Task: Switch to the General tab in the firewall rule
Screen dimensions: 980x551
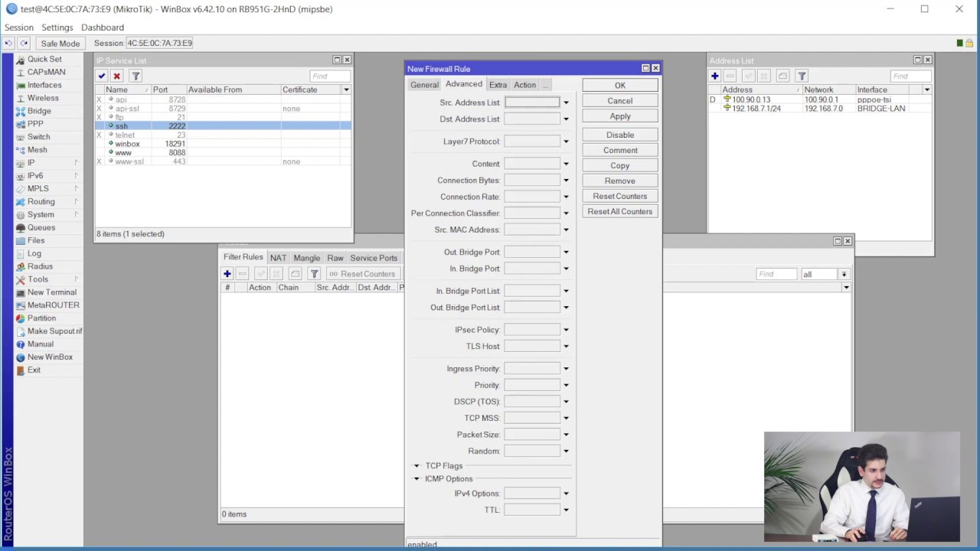Action: click(424, 85)
